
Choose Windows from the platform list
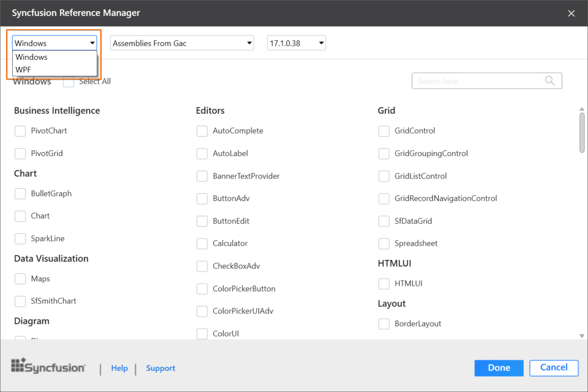pos(55,57)
